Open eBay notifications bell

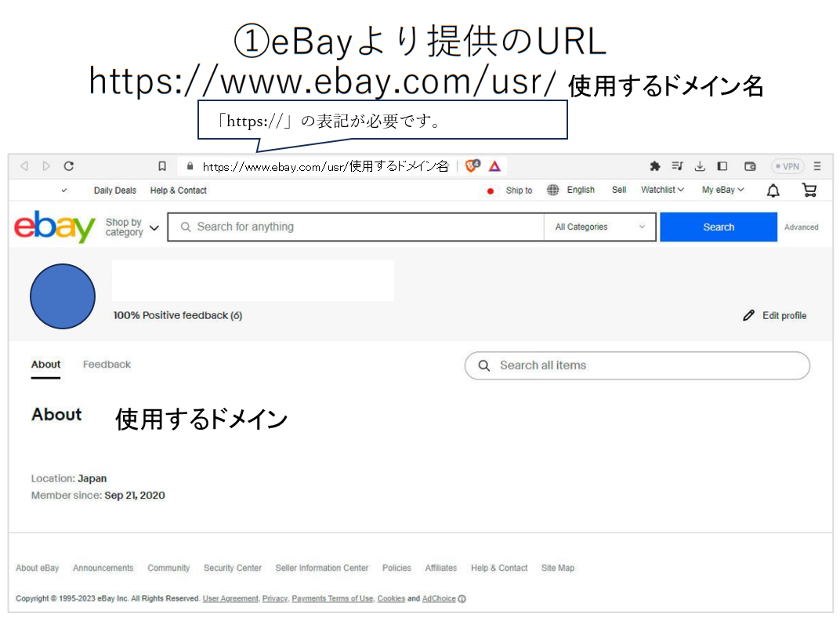[773, 191]
